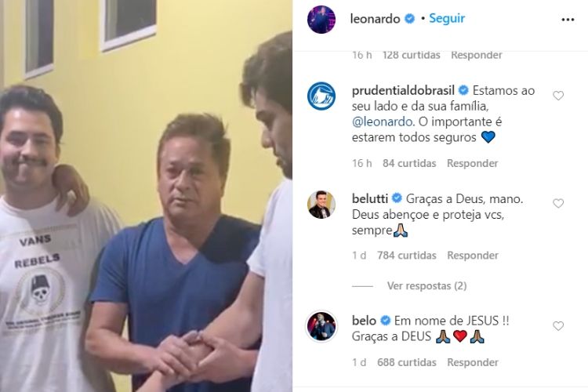This screenshot has height=392, width=588.
Task: Like belo's comment with the heart
Action: pyautogui.click(x=558, y=326)
